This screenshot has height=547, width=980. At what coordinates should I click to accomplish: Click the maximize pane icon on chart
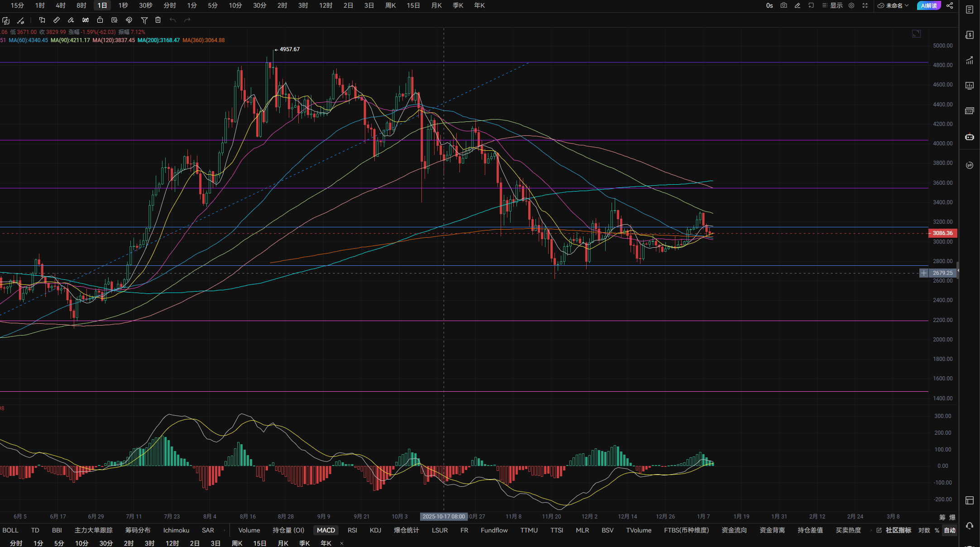(916, 34)
